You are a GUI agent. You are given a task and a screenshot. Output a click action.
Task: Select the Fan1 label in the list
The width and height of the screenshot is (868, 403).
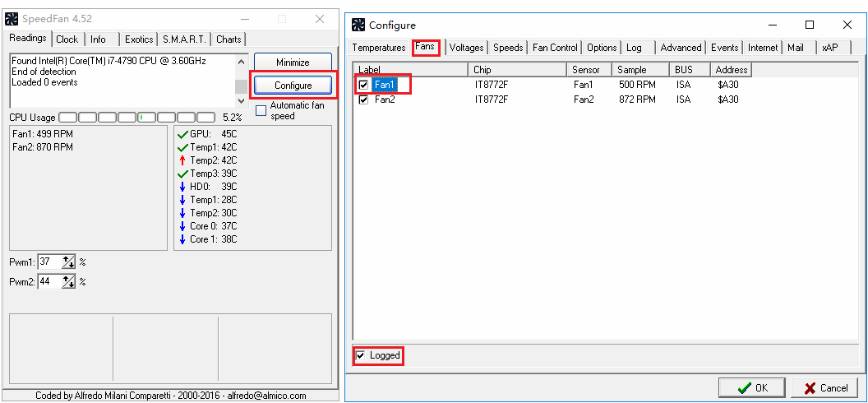[384, 86]
